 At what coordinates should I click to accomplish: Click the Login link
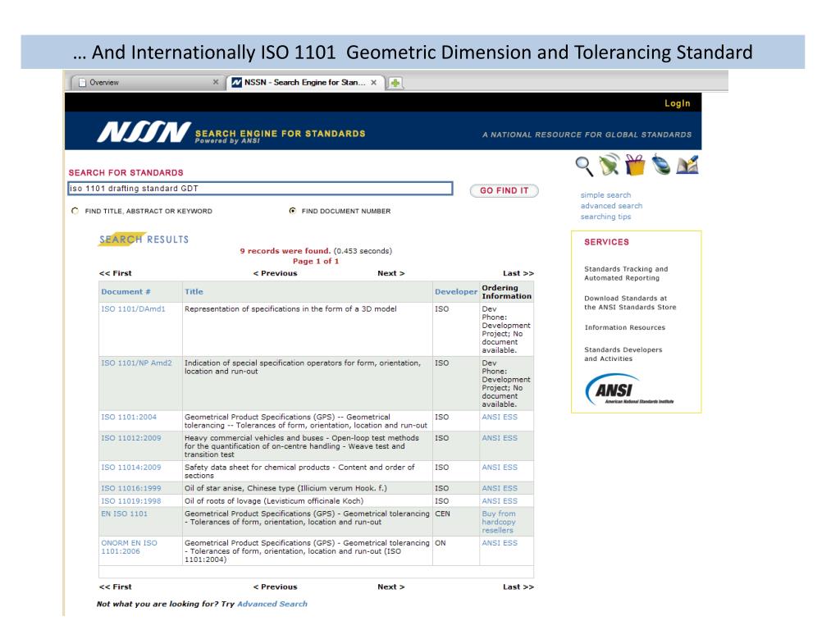(677, 103)
